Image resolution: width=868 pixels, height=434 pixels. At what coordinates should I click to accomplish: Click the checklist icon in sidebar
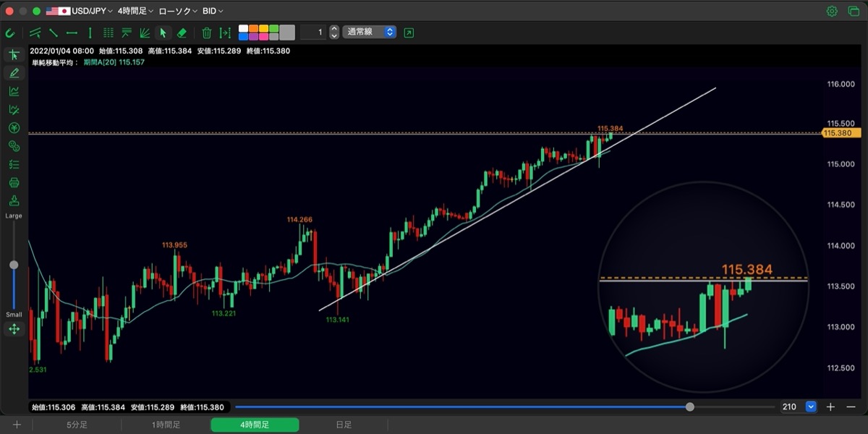pyautogui.click(x=14, y=164)
